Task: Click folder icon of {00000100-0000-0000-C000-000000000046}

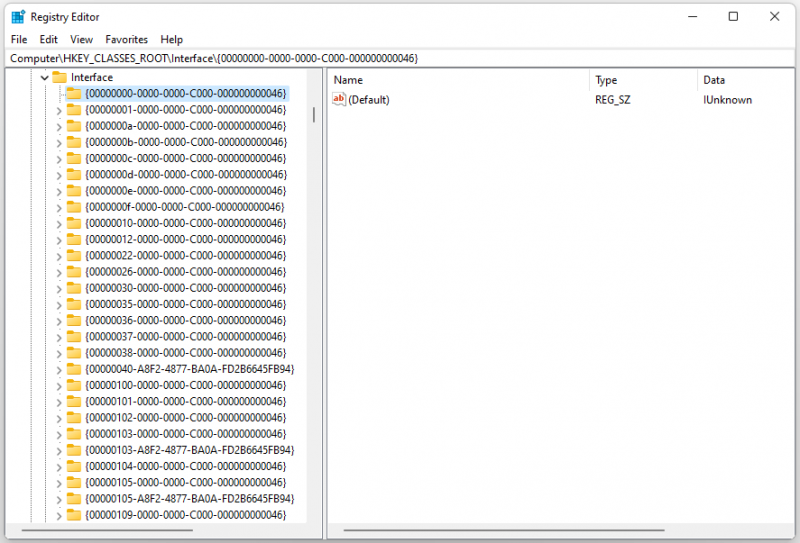Action: pyautogui.click(x=74, y=385)
